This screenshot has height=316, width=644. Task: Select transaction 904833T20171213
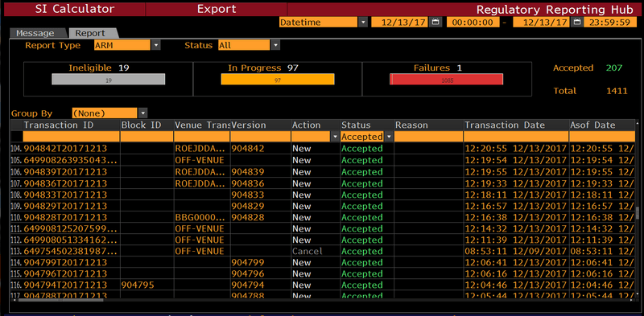click(65, 195)
